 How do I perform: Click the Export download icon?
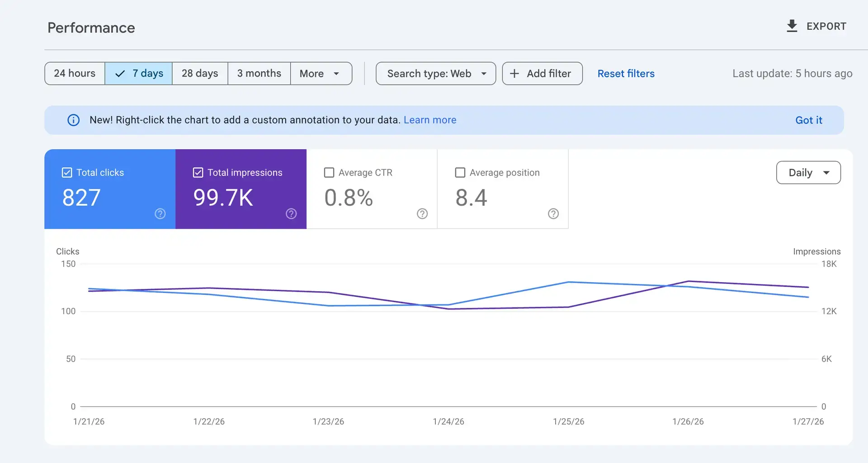792,26
